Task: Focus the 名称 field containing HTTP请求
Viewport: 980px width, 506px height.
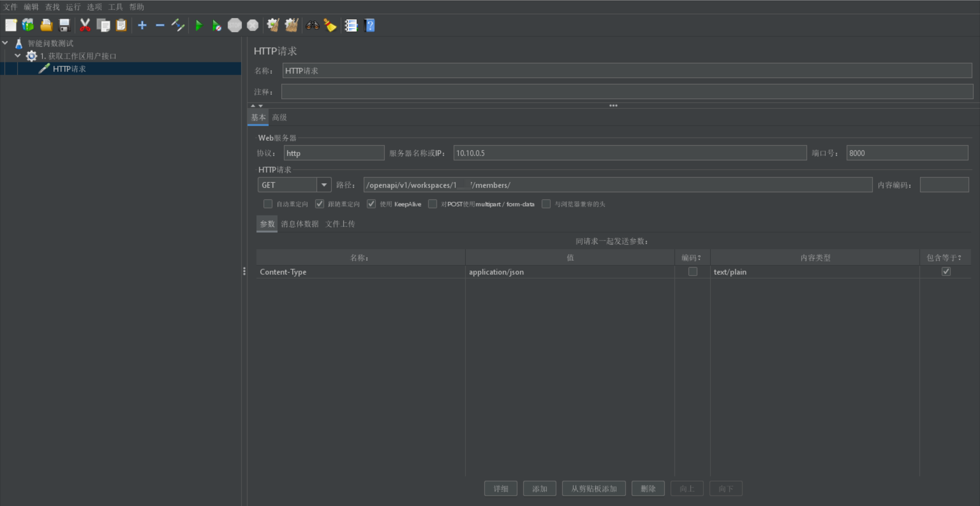Action: pyautogui.click(x=627, y=71)
